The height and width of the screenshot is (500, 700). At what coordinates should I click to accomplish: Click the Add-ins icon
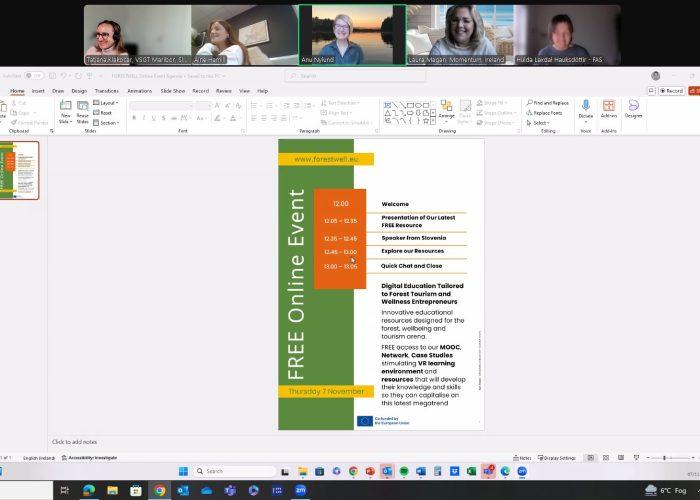pos(609,108)
